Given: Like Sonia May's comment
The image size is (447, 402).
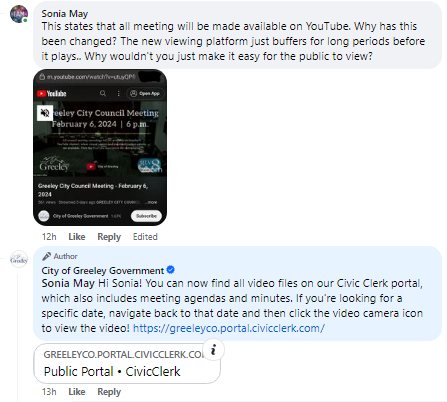Looking at the screenshot, I should pyautogui.click(x=77, y=237).
